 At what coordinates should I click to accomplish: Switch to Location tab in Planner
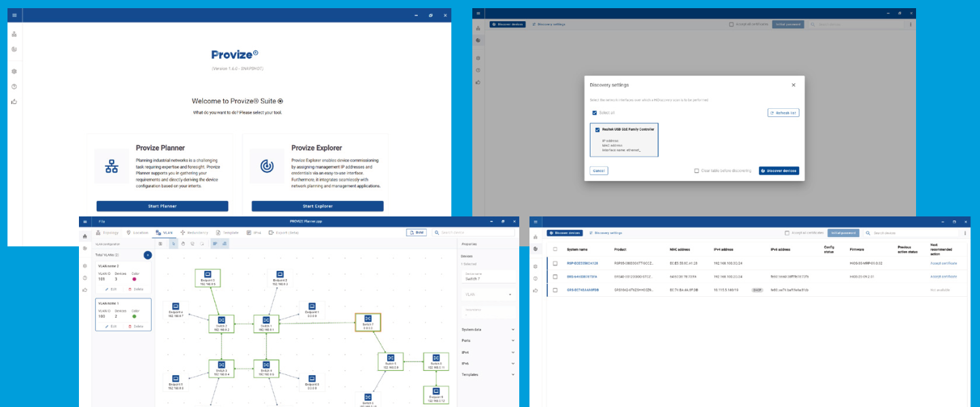[138, 233]
